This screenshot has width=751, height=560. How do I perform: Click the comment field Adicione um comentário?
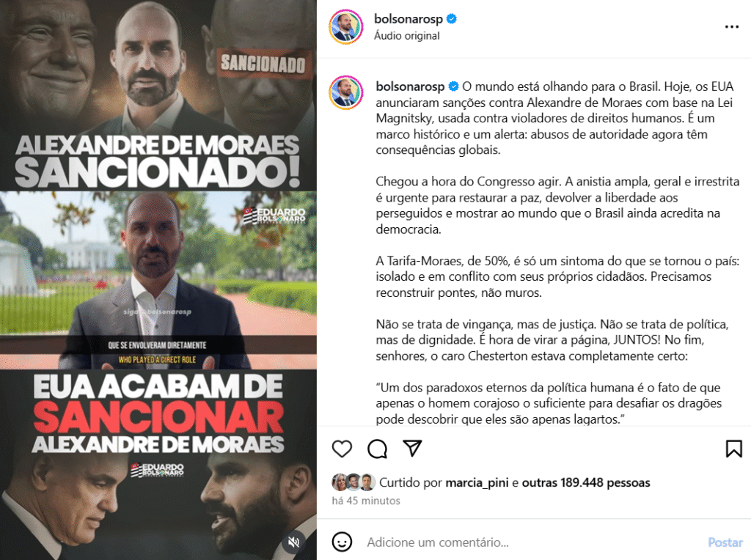click(532, 542)
